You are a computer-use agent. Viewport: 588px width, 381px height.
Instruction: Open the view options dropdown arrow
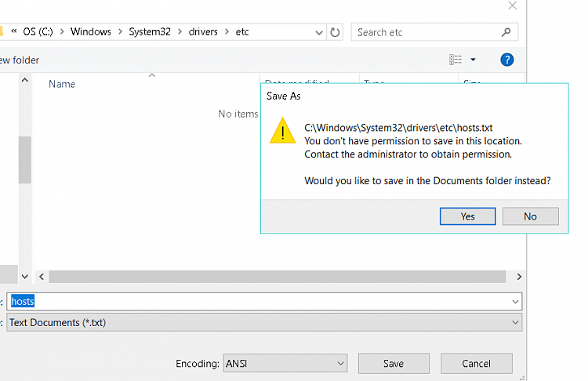pos(474,60)
